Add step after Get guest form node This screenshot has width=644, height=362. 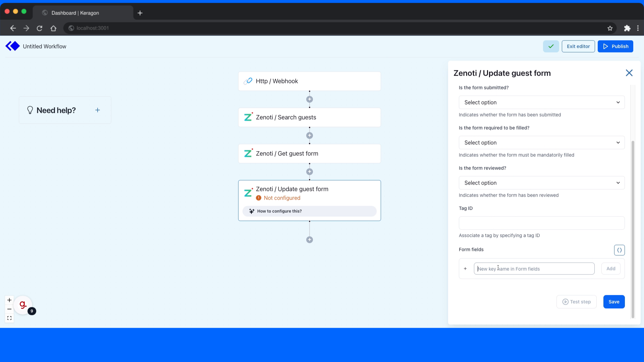pos(310,172)
